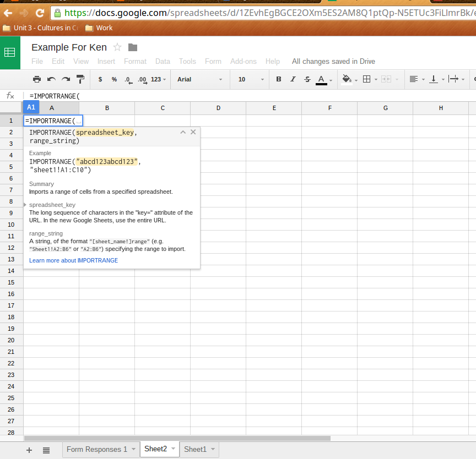Image resolution: width=476 pixels, height=459 pixels.
Task: Open Sheet1 tab menu arrow
Action: 213,449
